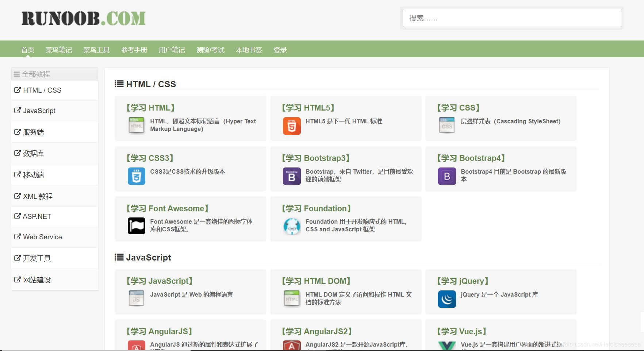Click the AngularJS2 red shield icon
Viewport: 644px width, 351px height.
[x=292, y=346]
